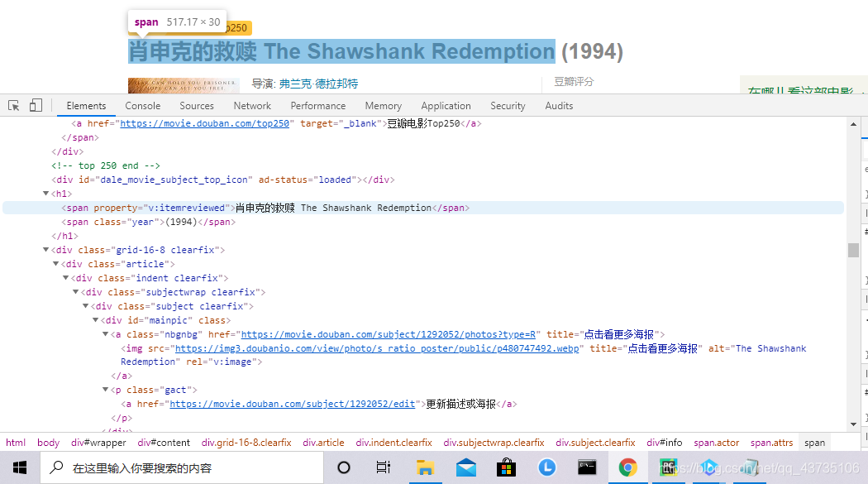Open the Network tab
Screen dimensions: 868x484
tap(252, 106)
